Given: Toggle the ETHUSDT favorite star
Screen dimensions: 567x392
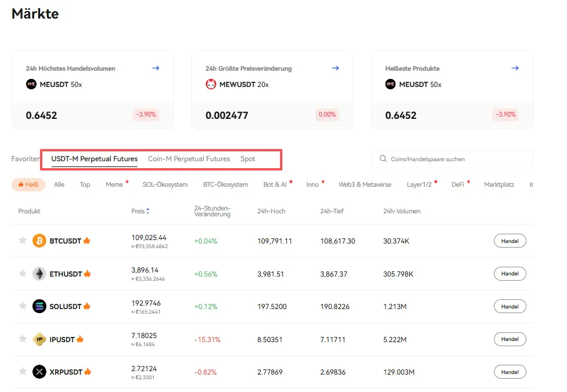Looking at the screenshot, I should pyautogui.click(x=23, y=274).
